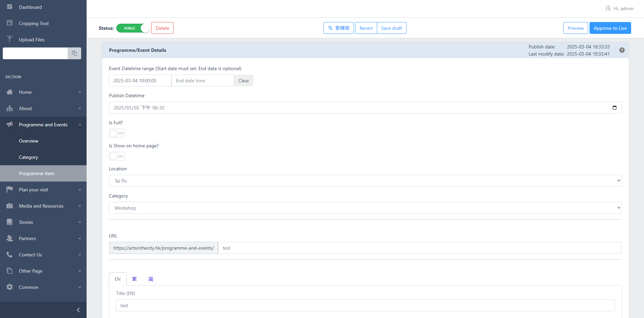644x318 pixels.
Task: Collapse the sidebar with the bottom chevron
Action: click(x=78, y=310)
